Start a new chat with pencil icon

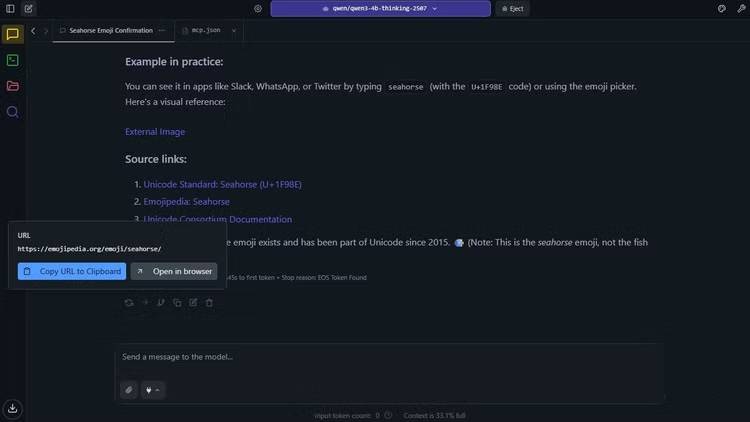click(29, 9)
